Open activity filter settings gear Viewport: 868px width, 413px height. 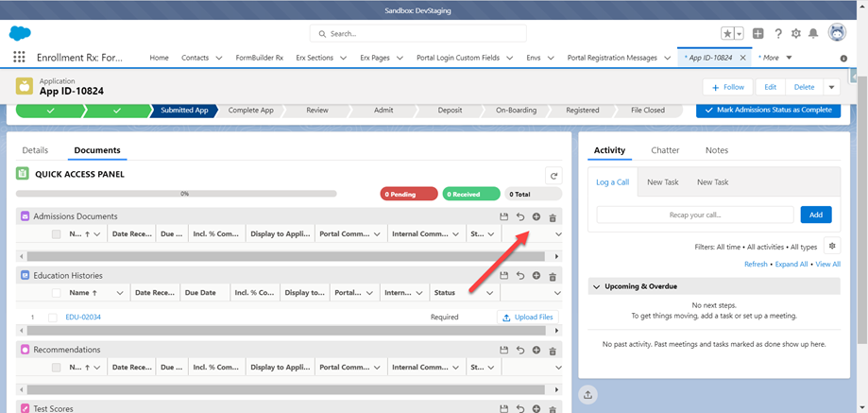(832, 246)
